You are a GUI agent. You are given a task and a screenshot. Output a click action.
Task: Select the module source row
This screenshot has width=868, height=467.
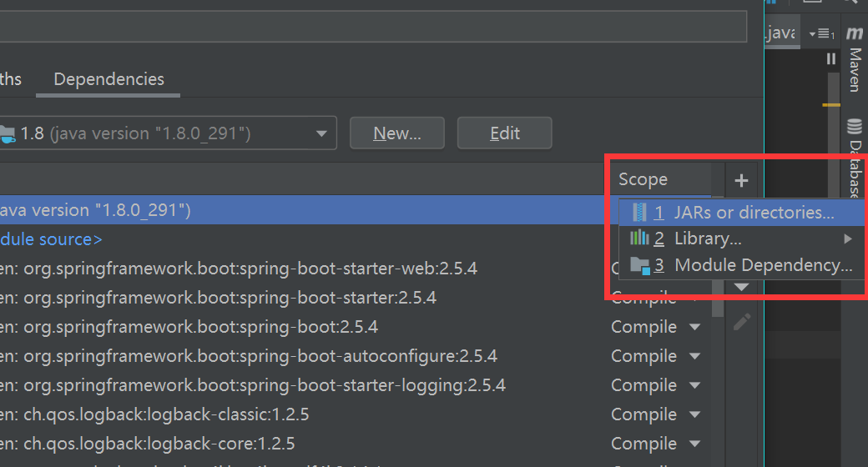[x=301, y=239]
